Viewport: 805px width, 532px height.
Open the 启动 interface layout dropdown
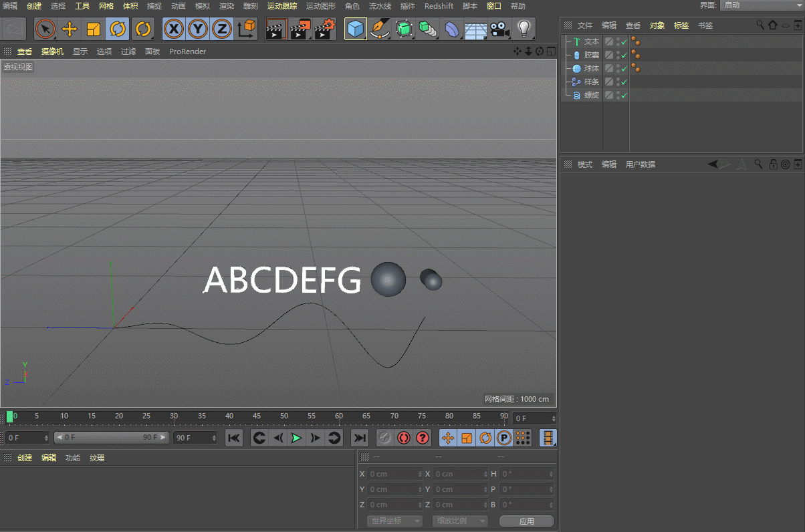(x=762, y=6)
